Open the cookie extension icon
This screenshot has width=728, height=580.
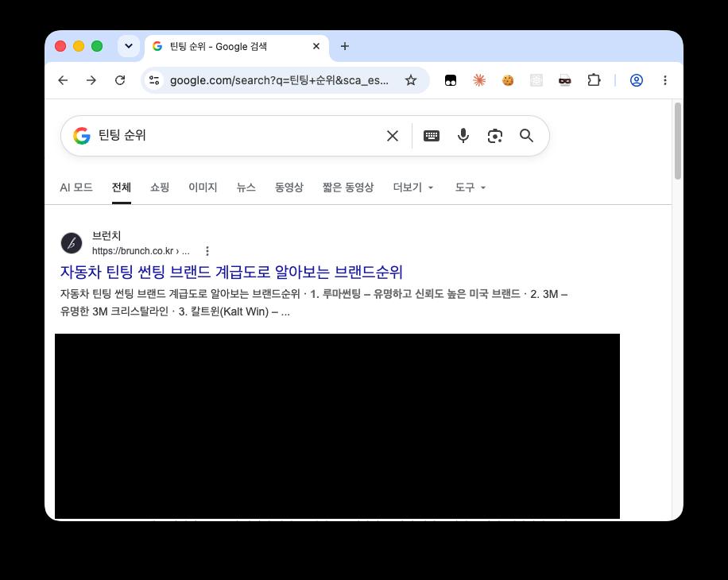tap(508, 80)
